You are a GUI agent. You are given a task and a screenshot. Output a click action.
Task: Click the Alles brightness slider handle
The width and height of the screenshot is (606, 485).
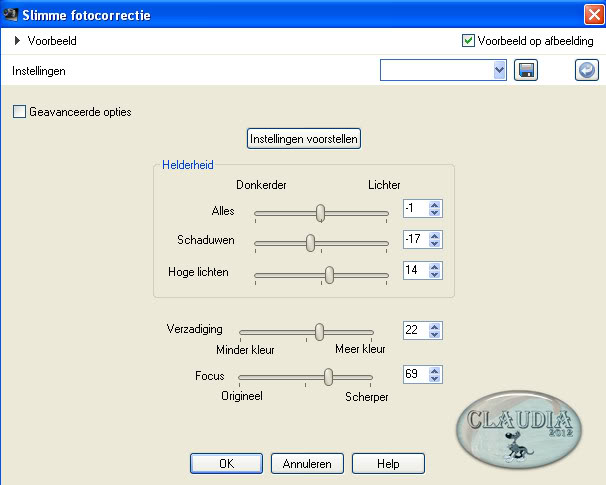tap(320, 213)
